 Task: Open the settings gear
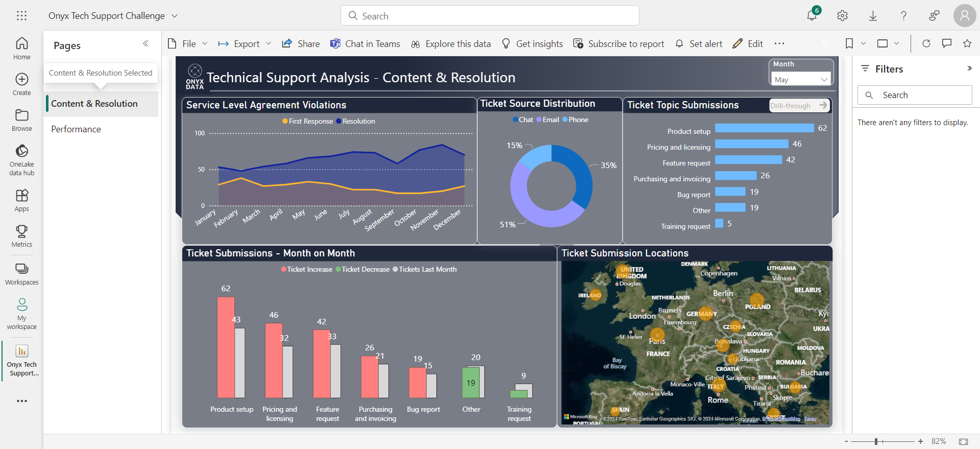tap(842, 16)
